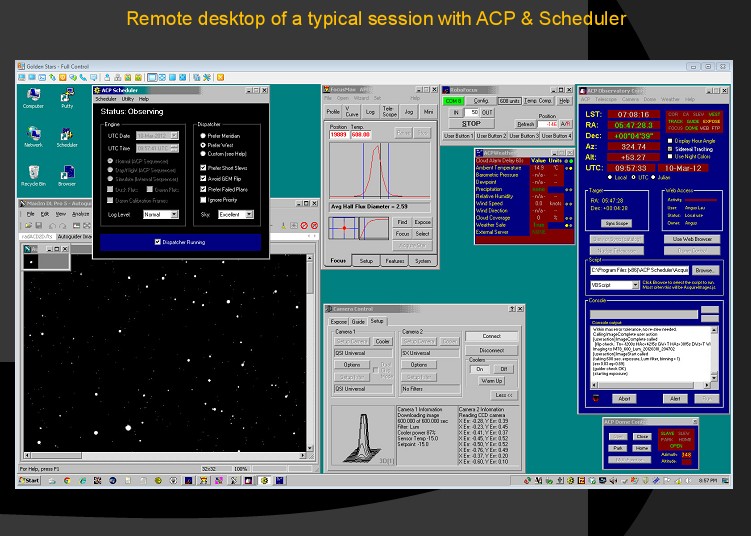Toggle the Prefer Failed Plans checkbox
Image resolution: width=751 pixels, height=536 pixels.
203,189
